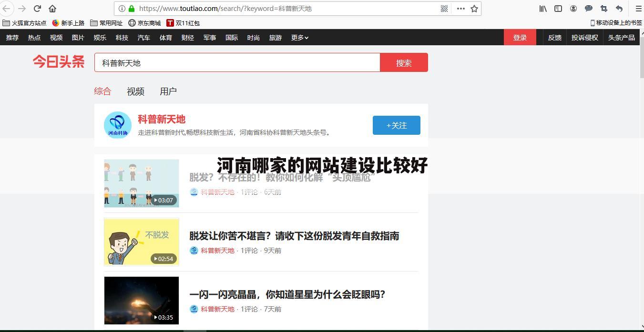Open article 脱发让你苦不堪言 title
This screenshot has height=332, width=644.
(294, 236)
